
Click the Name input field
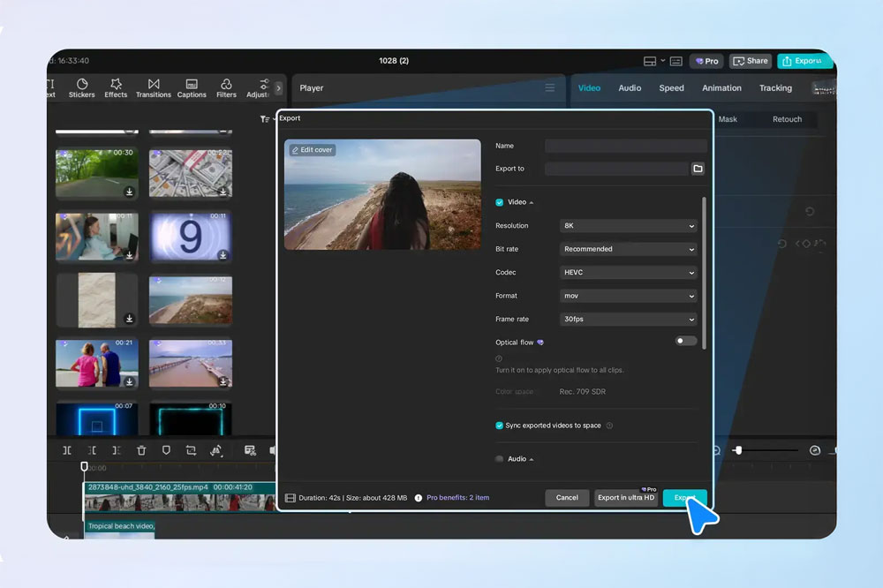(x=625, y=146)
